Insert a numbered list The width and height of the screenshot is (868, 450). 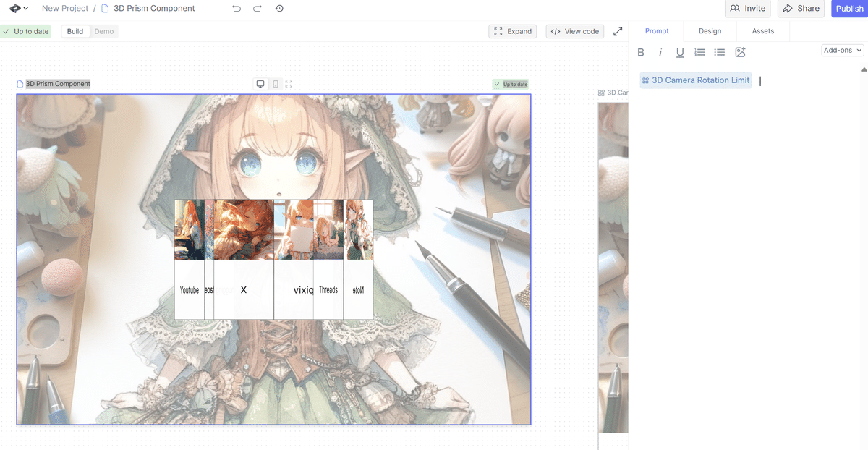[699, 52]
